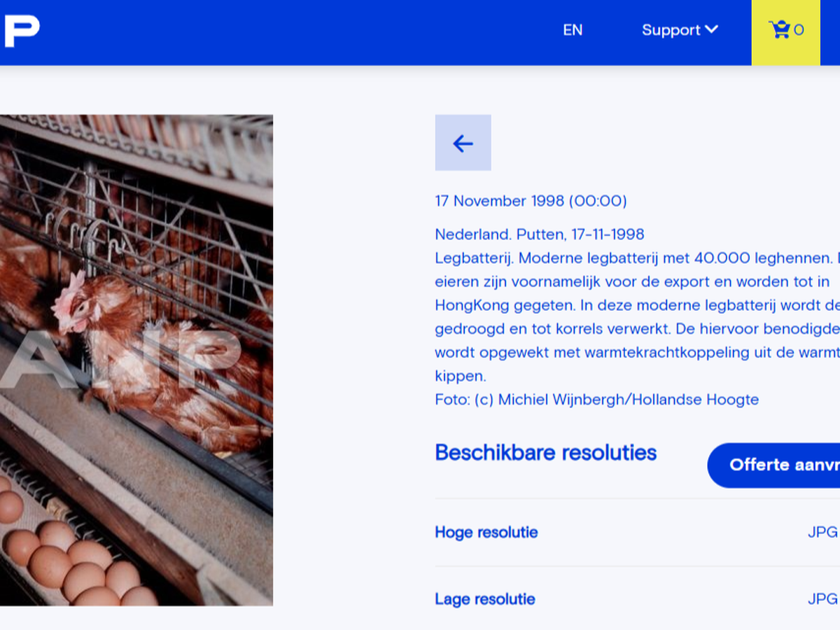Click the eggs shown in the photo
Screen dimensions: 840x630
77,560
